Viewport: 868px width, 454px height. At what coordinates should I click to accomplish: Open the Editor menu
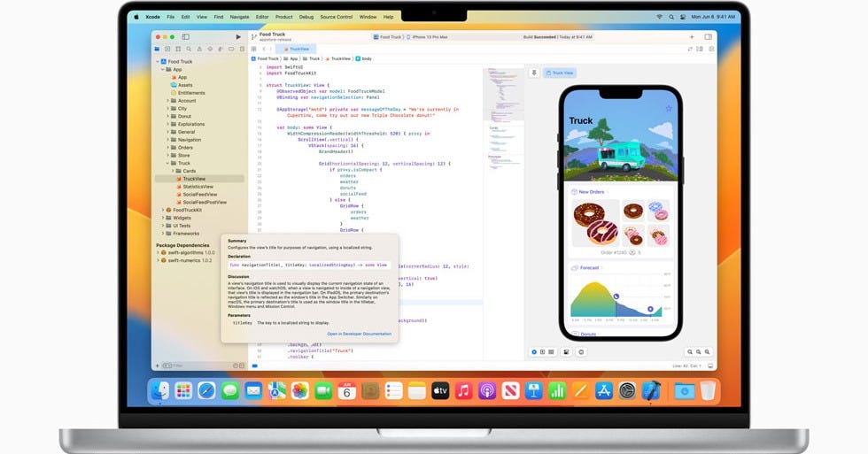(262, 17)
